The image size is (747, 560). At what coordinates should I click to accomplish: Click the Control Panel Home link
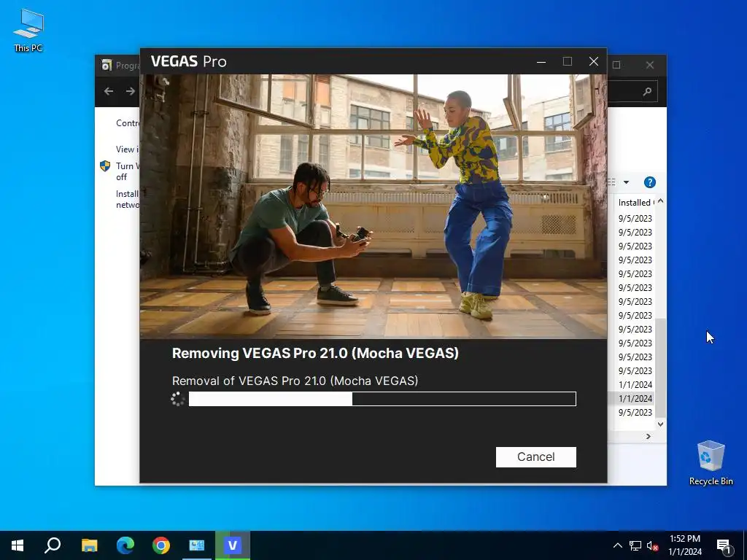tap(127, 123)
